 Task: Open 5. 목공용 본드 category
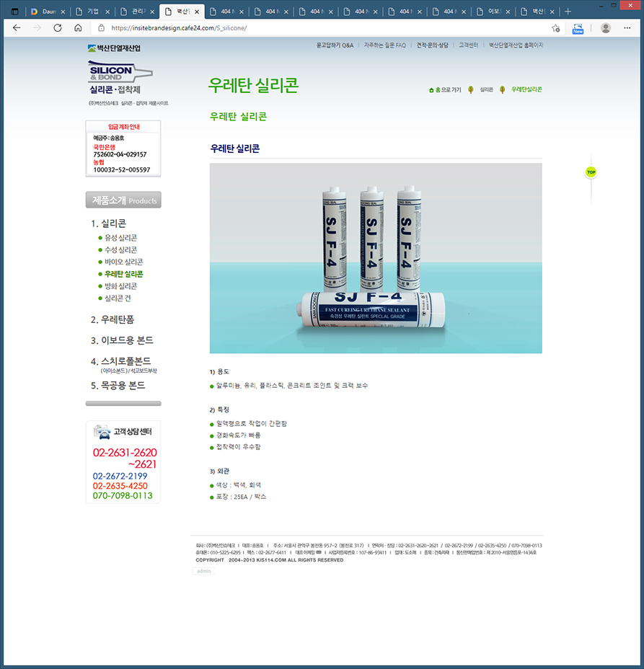118,386
